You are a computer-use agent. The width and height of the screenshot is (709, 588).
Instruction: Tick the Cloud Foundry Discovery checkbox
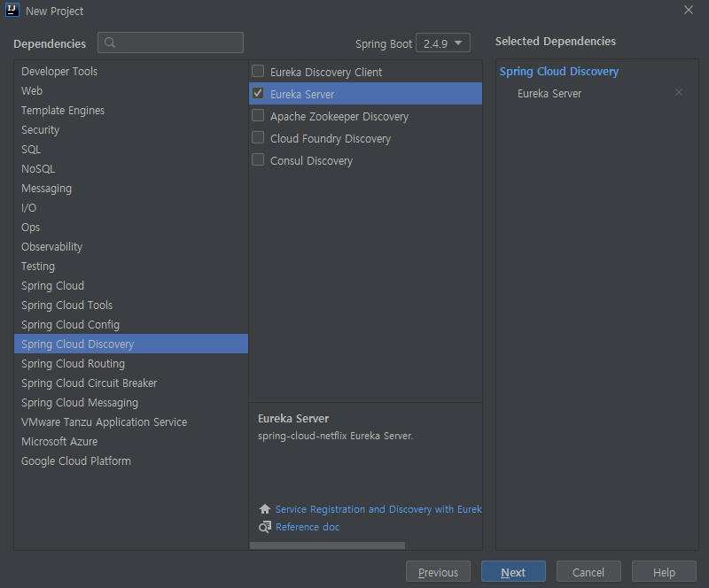point(258,137)
